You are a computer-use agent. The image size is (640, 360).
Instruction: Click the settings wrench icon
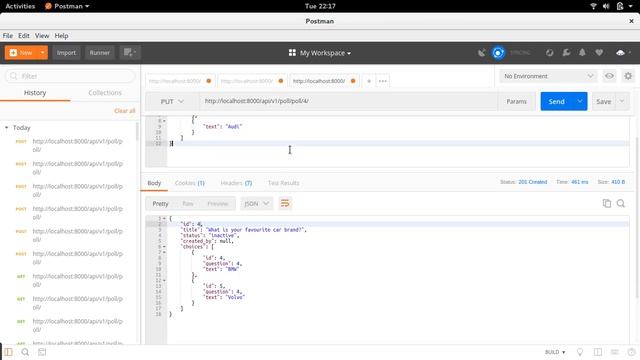click(x=566, y=53)
